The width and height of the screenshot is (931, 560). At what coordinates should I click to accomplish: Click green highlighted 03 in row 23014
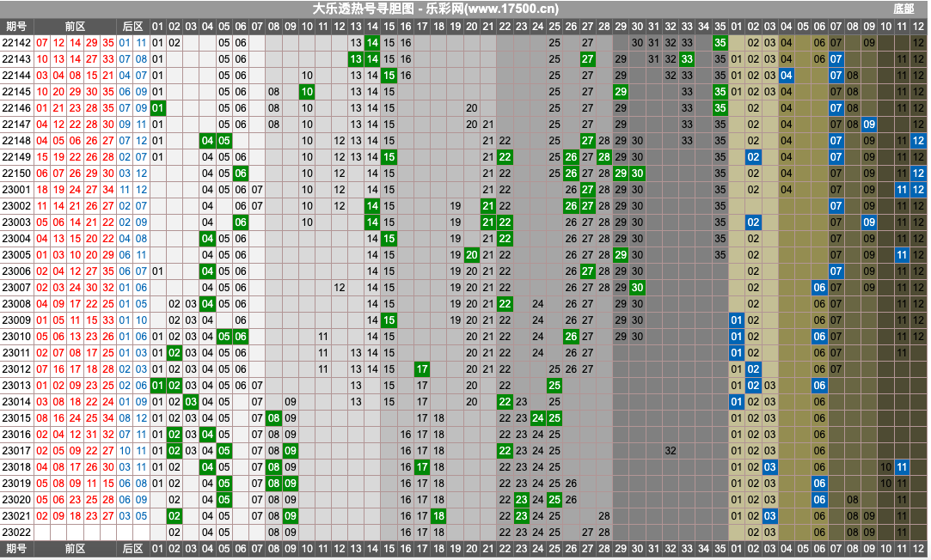coord(191,402)
